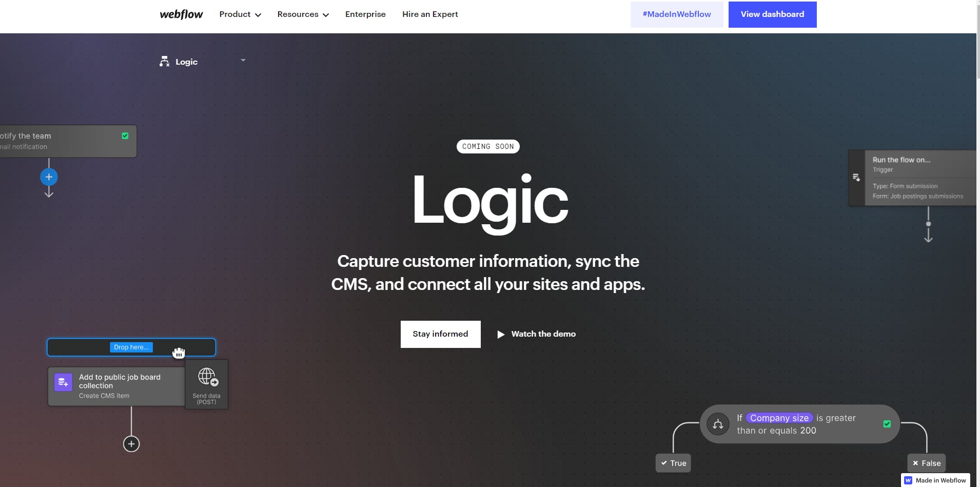Open the Product menu
This screenshot has width=980, height=487.
pos(240,14)
